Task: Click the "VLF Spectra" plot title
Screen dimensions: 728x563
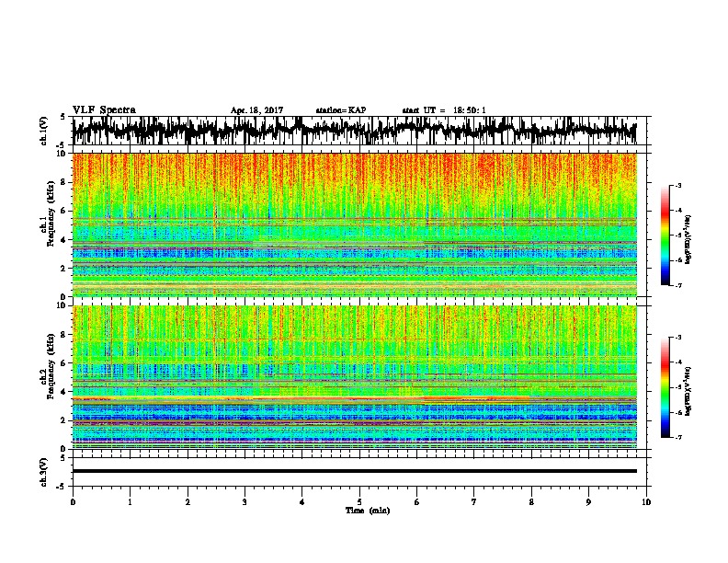Action: [104, 110]
